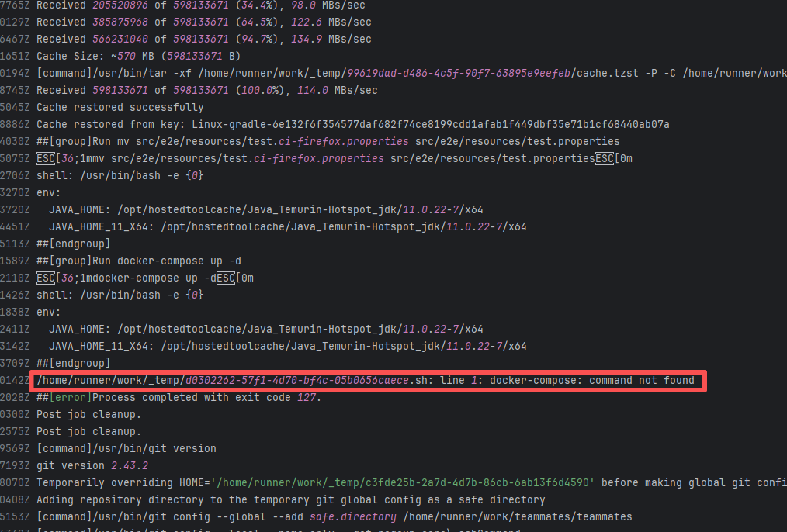The image size is (787, 532).
Task: Click the first 'Post job cleanup.' line
Action: pyautogui.click(x=88, y=414)
